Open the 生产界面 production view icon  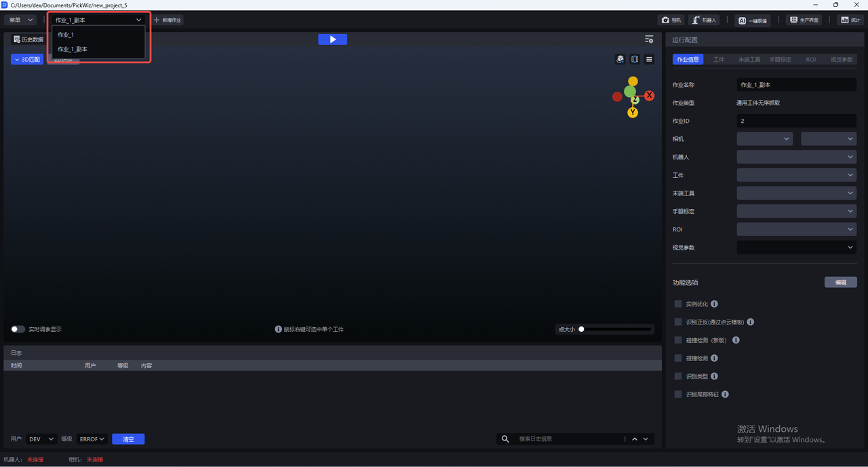[x=793, y=20]
